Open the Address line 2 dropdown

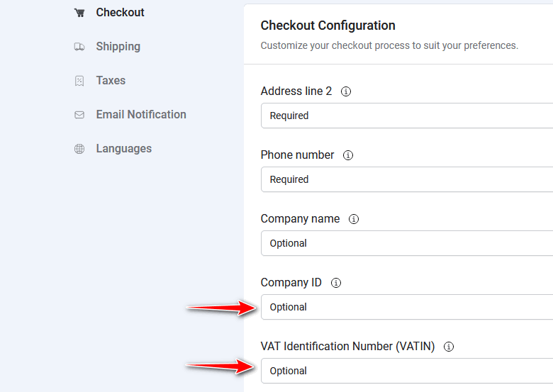point(406,116)
